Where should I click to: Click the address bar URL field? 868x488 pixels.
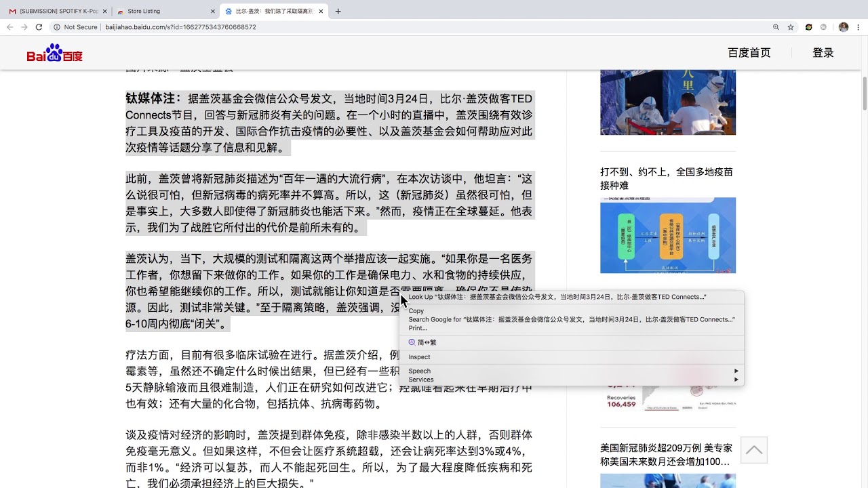434,27
